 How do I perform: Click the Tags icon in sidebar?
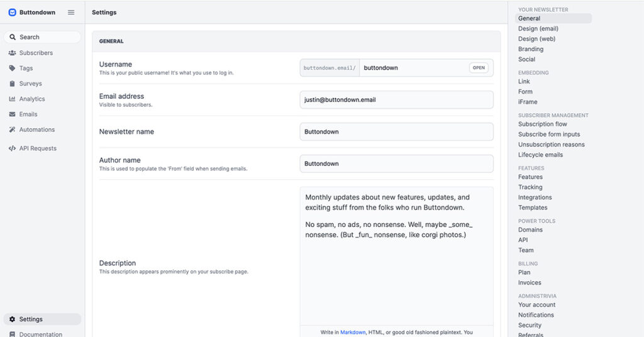[13, 69]
